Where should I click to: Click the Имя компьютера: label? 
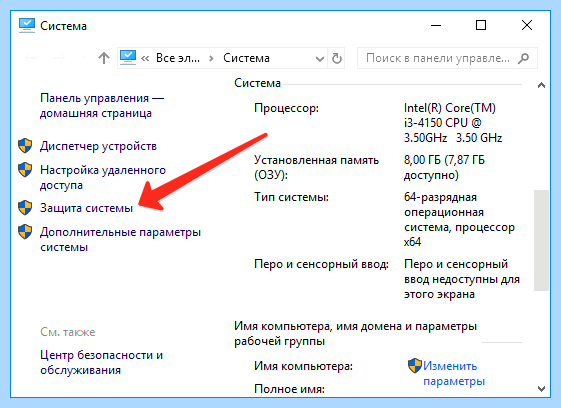tap(303, 366)
